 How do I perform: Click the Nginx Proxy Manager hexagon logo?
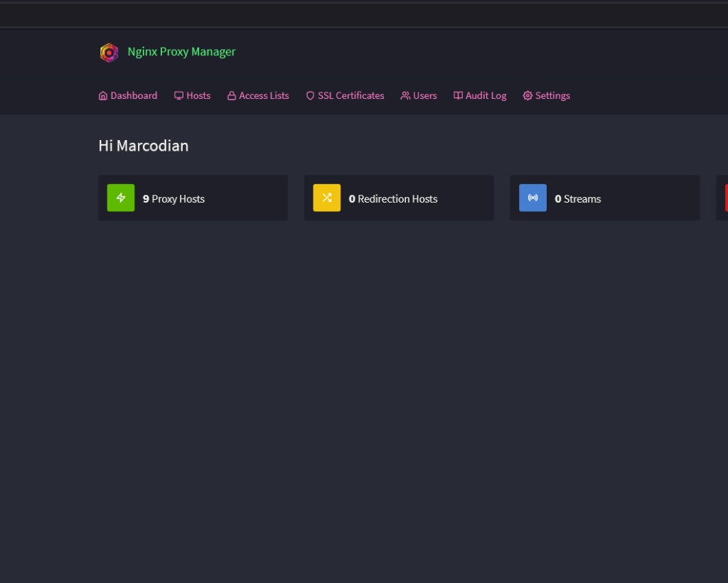click(x=109, y=53)
